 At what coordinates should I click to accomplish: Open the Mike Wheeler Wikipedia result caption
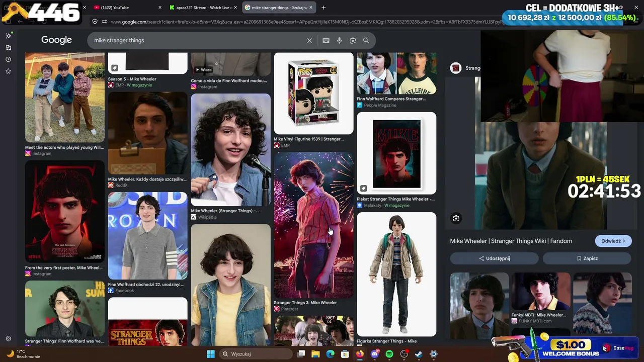pyautogui.click(x=225, y=211)
